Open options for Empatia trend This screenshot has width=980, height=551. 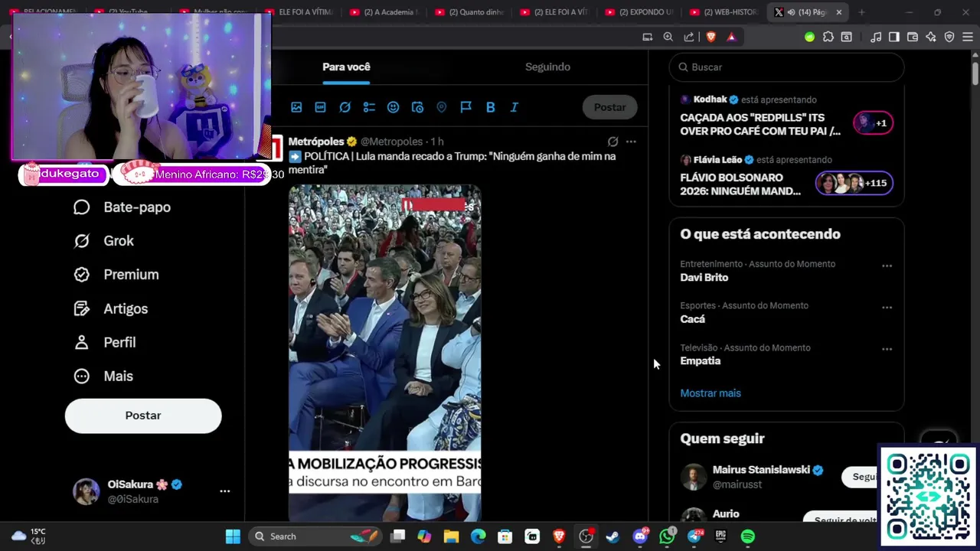pos(887,349)
